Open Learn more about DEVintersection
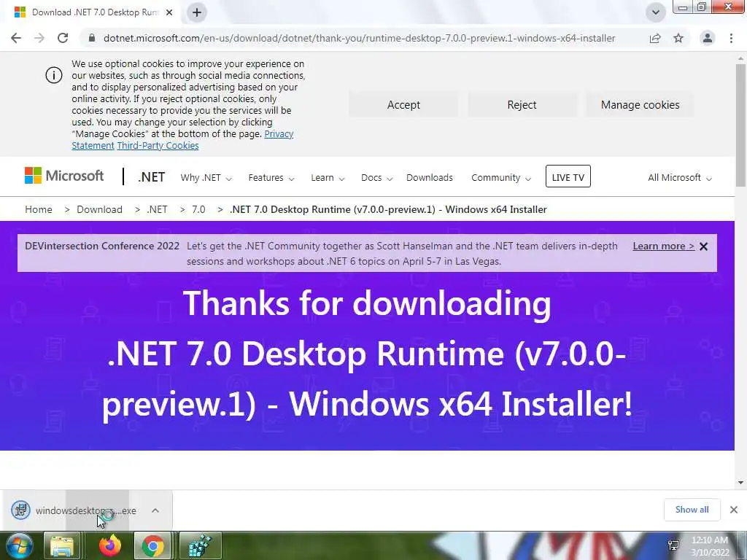747x560 pixels. [663, 246]
